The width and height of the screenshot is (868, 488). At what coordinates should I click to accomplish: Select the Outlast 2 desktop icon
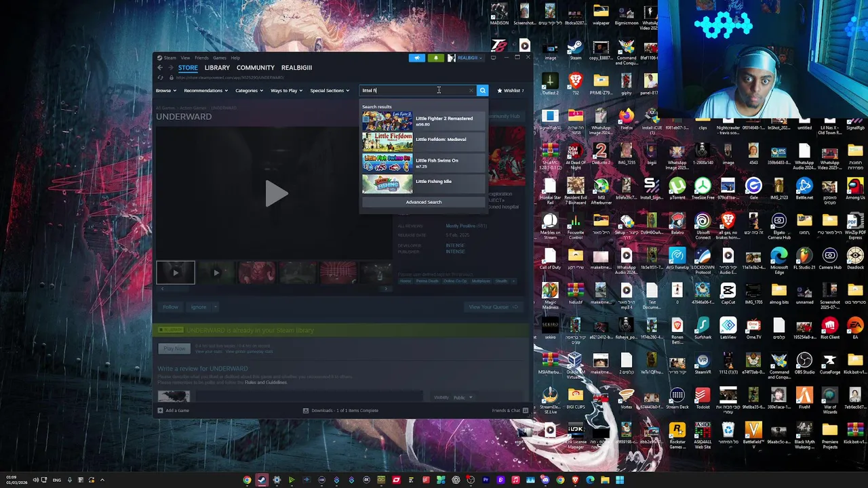click(x=550, y=85)
